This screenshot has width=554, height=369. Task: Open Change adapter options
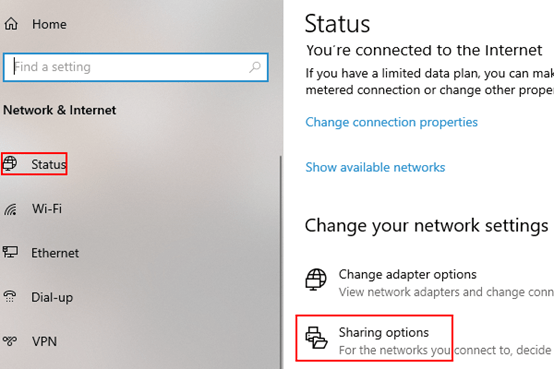point(408,275)
